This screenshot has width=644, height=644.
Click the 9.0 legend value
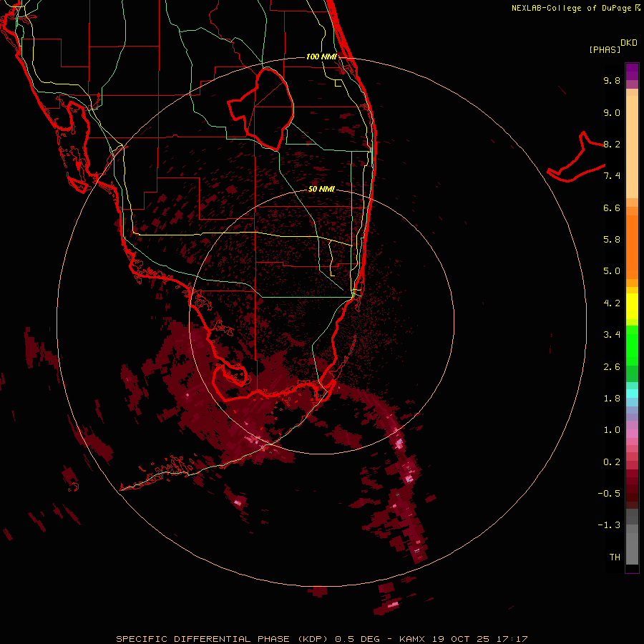(x=612, y=112)
